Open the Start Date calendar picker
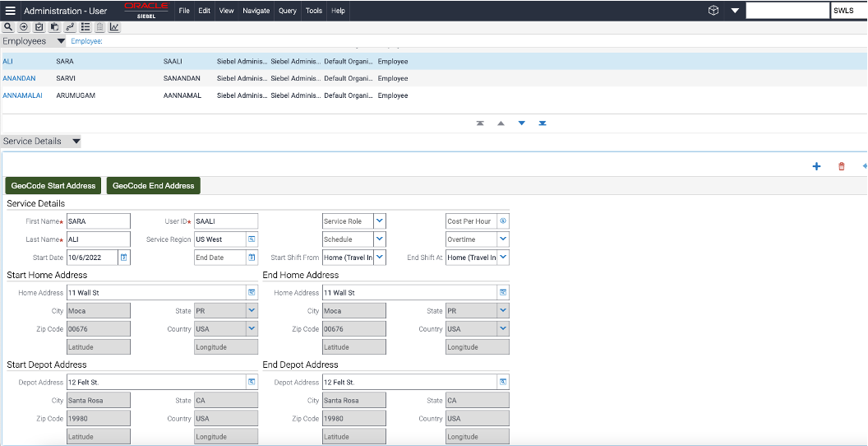The height and width of the screenshot is (446, 868). coord(124,258)
